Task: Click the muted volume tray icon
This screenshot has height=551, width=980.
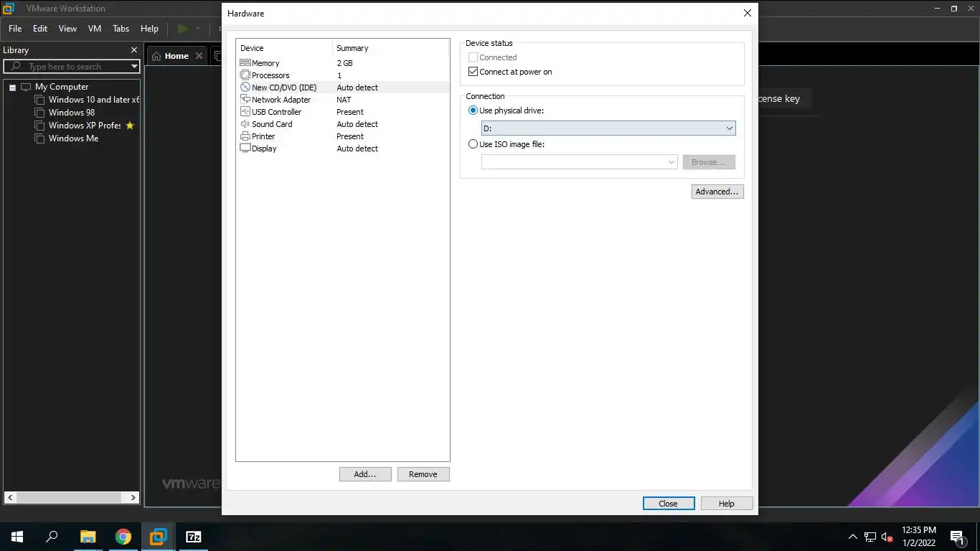Action: coord(887,537)
